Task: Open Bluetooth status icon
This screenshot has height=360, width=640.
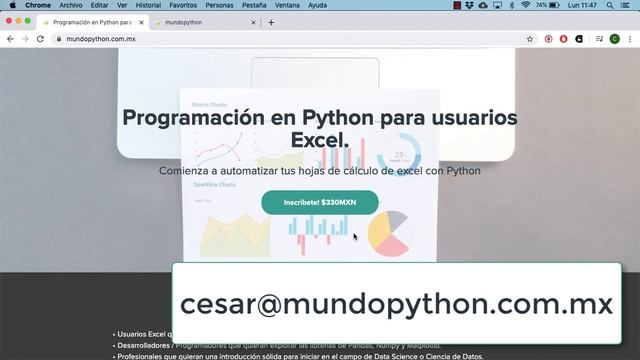Action: pos(512,5)
